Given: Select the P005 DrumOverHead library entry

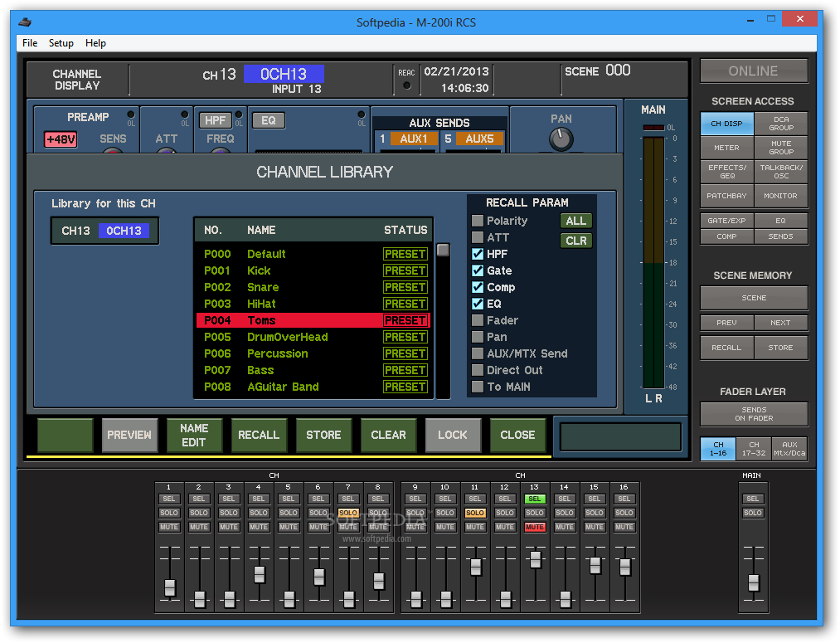Looking at the screenshot, I should pos(313,337).
